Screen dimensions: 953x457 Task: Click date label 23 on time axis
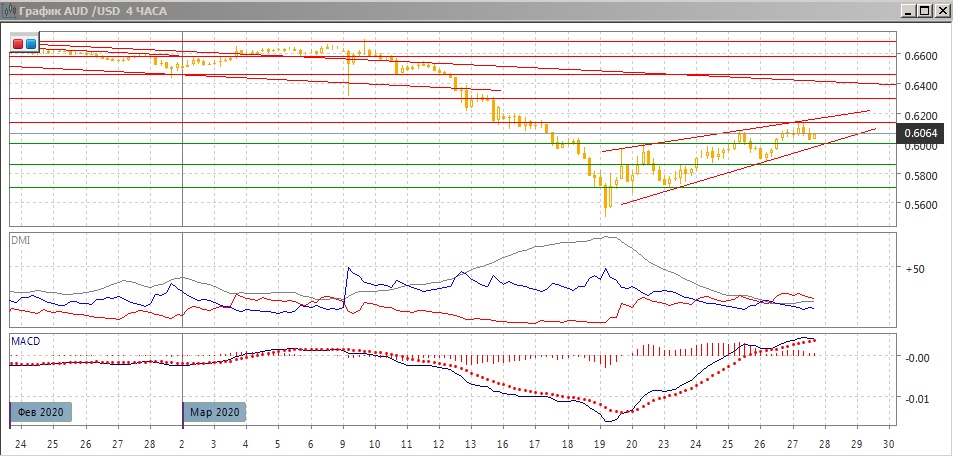tap(664, 443)
